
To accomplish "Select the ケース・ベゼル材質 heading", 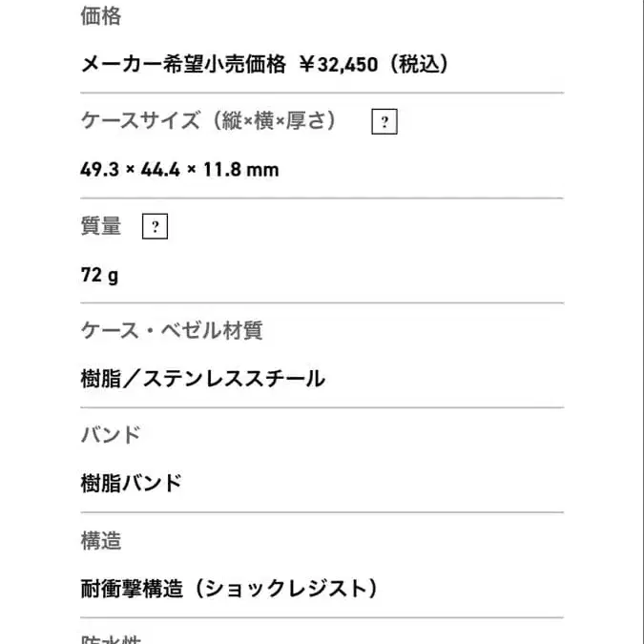I will click(x=172, y=331).
